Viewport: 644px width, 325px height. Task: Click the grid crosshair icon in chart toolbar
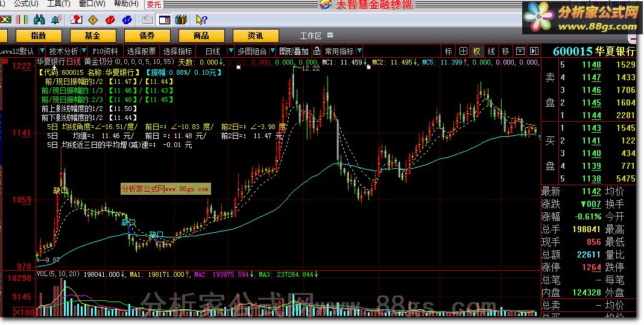click(x=463, y=51)
